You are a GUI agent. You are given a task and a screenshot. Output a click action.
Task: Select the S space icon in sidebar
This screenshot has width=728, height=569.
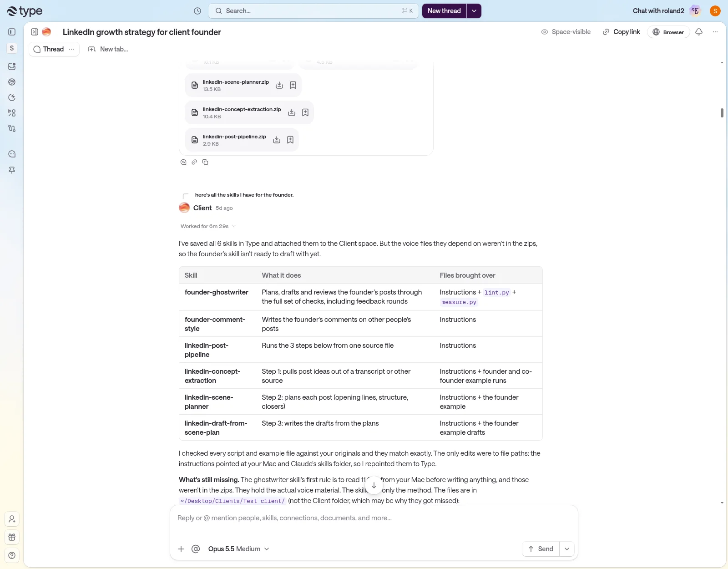[x=12, y=48]
